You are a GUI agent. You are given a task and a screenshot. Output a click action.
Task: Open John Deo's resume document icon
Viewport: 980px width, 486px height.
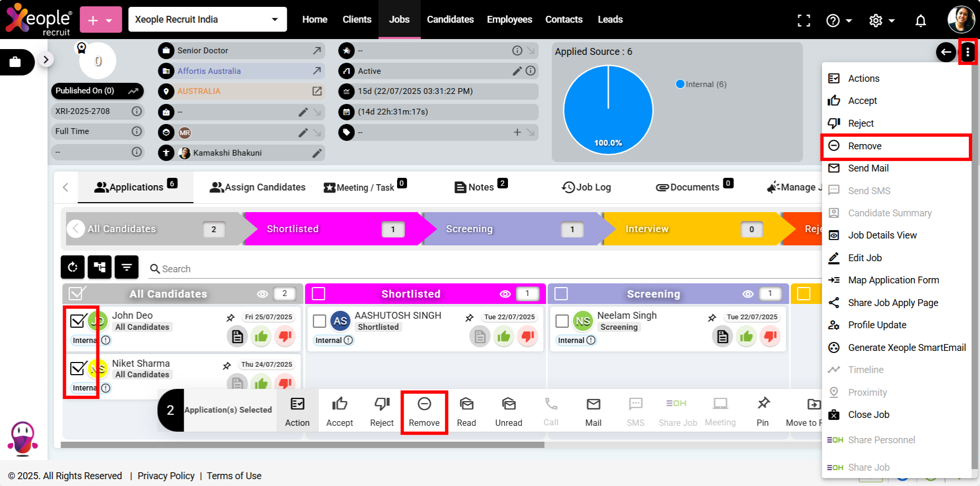pyautogui.click(x=237, y=336)
